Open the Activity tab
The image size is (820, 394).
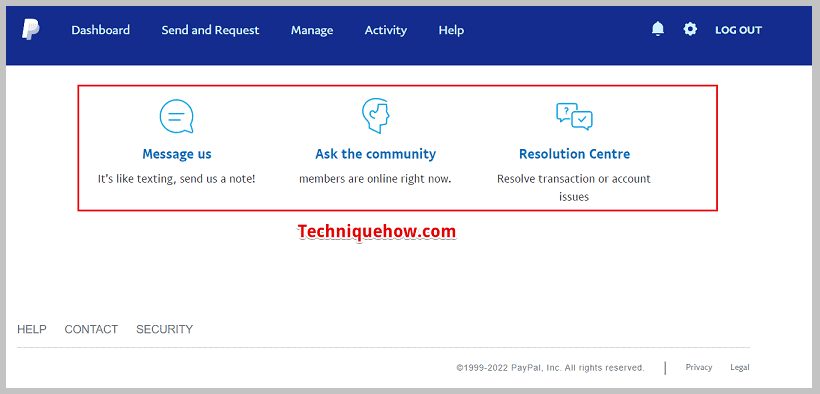tap(385, 31)
